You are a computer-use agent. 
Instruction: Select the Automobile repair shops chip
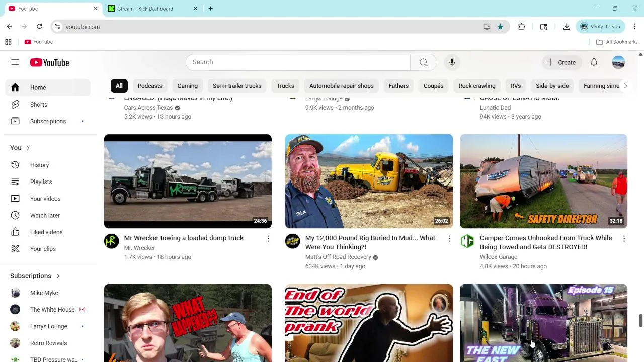point(342,86)
